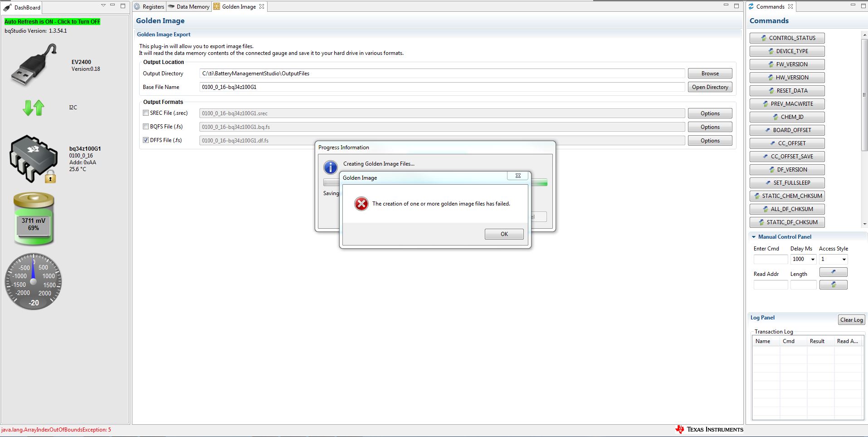Open the Access Style dropdown
The image size is (868, 437).
pyautogui.click(x=844, y=260)
